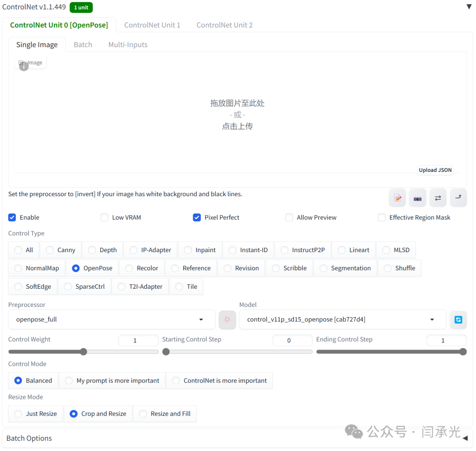Click the Starting Control Step value field
The image size is (476, 451).
tap(292, 340)
